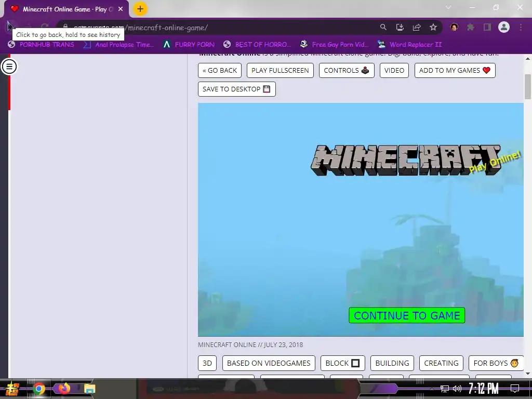Click ADD TO MY GAMES heart button
The image size is (532, 399).
point(455,70)
